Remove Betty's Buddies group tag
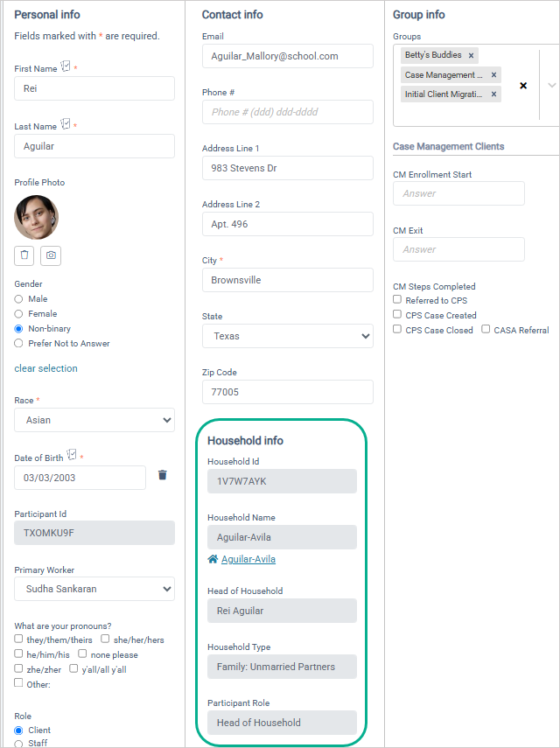The height and width of the screenshot is (748, 560). click(471, 56)
